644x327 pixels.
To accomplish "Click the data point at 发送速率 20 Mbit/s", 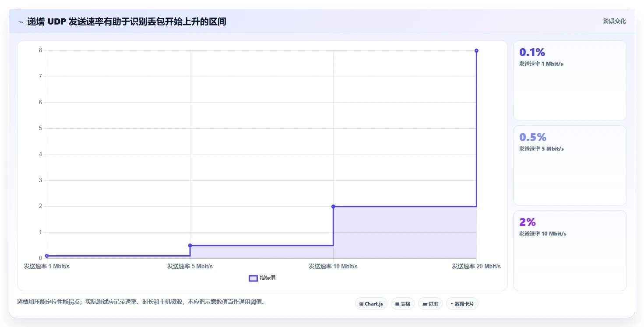I will click(476, 51).
